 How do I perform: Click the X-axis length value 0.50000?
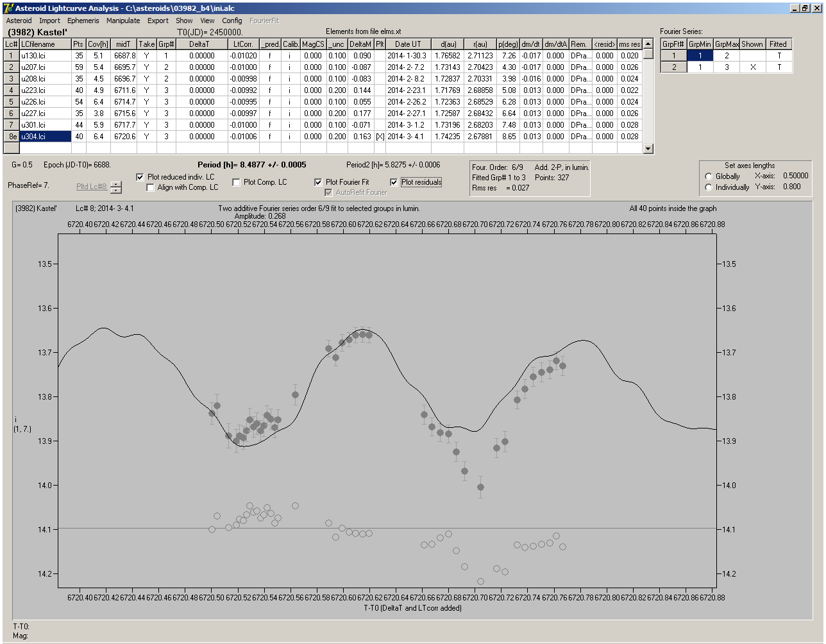coord(795,176)
